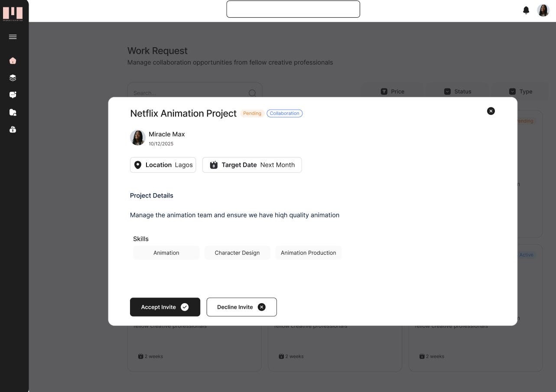Open the home dashboard from the sidebar
The height and width of the screenshot is (392, 556).
(x=13, y=61)
